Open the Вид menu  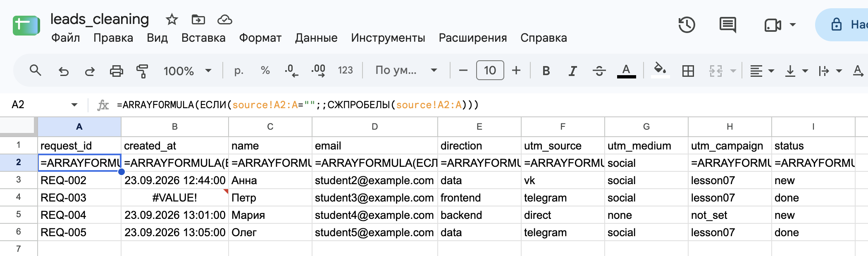[x=157, y=38]
